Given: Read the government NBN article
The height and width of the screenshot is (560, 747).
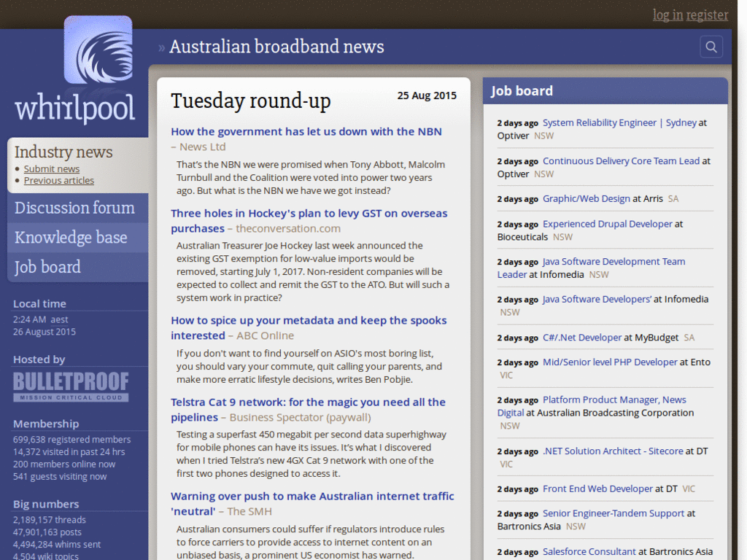Looking at the screenshot, I should coord(306,131).
